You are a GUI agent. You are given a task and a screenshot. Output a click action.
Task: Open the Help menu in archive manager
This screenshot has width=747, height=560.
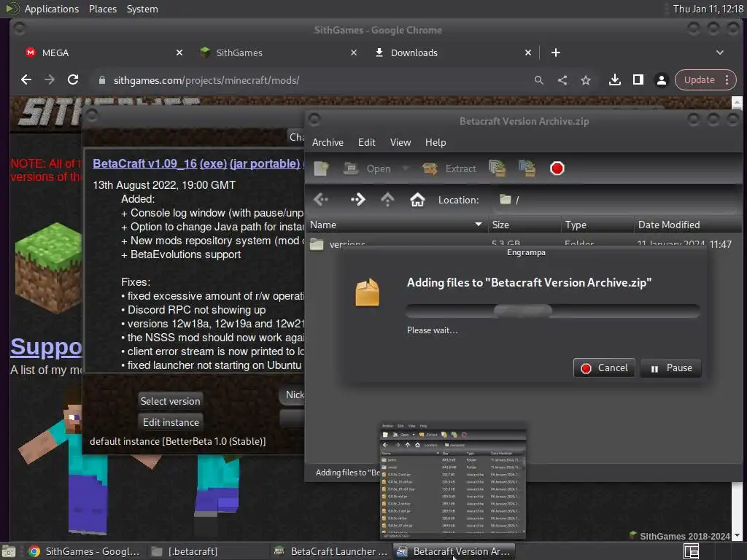[436, 142]
